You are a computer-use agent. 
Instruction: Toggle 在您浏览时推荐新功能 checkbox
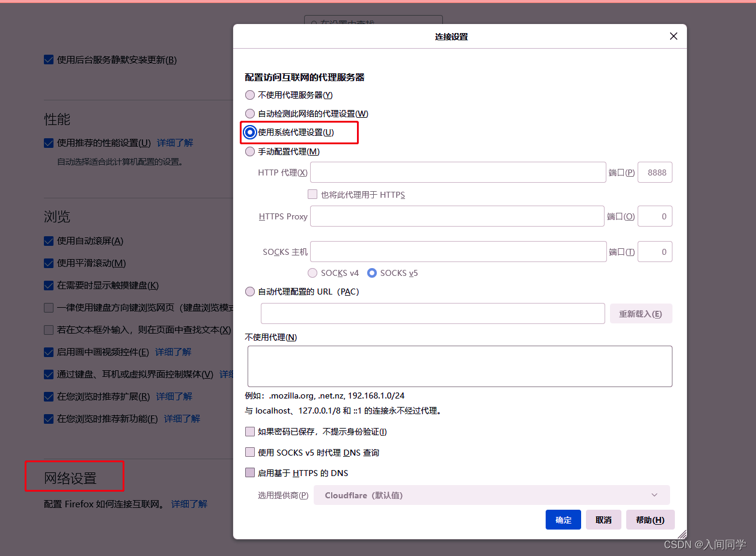coord(49,419)
